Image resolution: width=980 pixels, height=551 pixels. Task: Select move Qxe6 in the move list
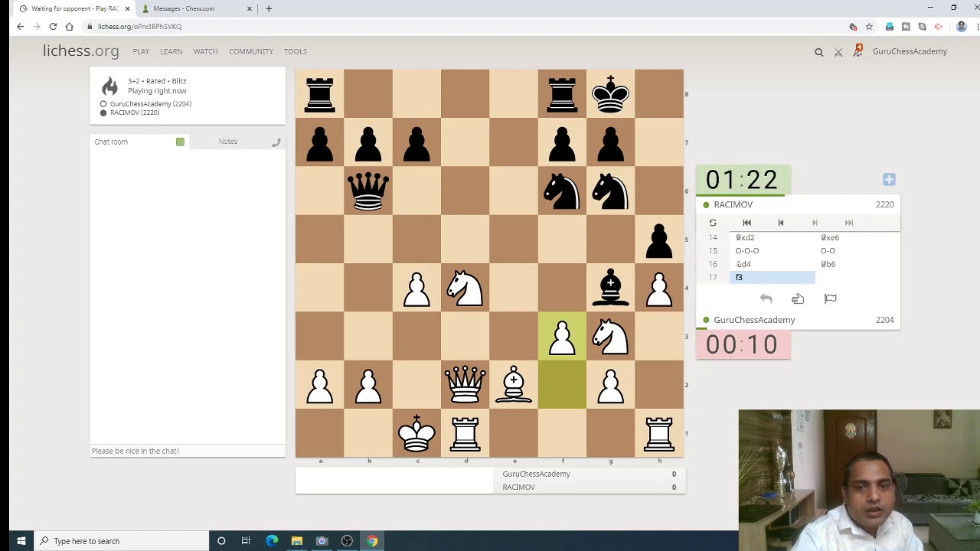[x=857, y=237]
